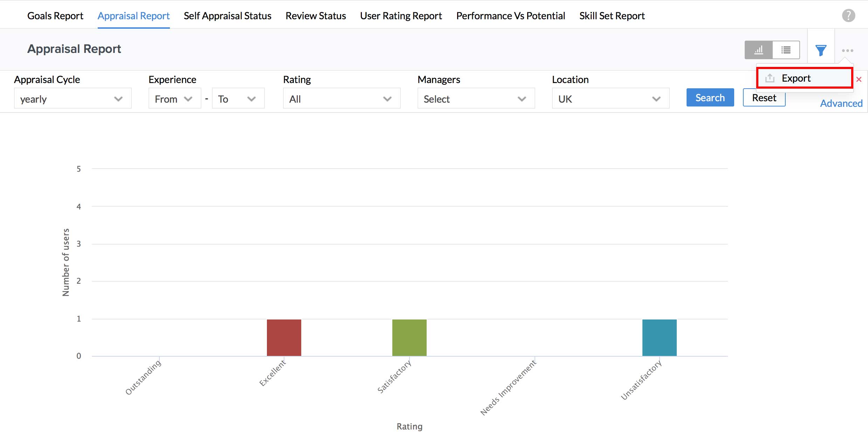Click the Export share icon

[770, 78]
